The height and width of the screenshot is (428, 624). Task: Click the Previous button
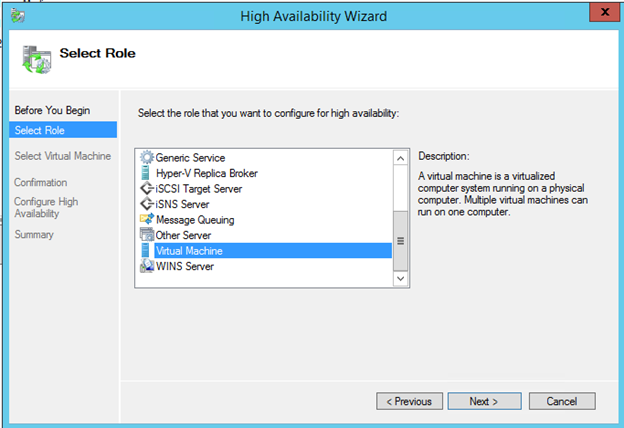click(x=410, y=401)
